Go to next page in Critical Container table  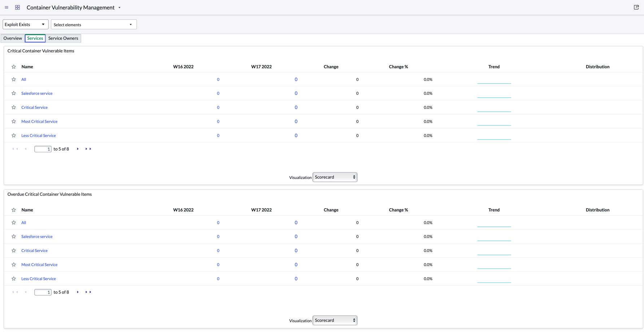[x=78, y=149]
